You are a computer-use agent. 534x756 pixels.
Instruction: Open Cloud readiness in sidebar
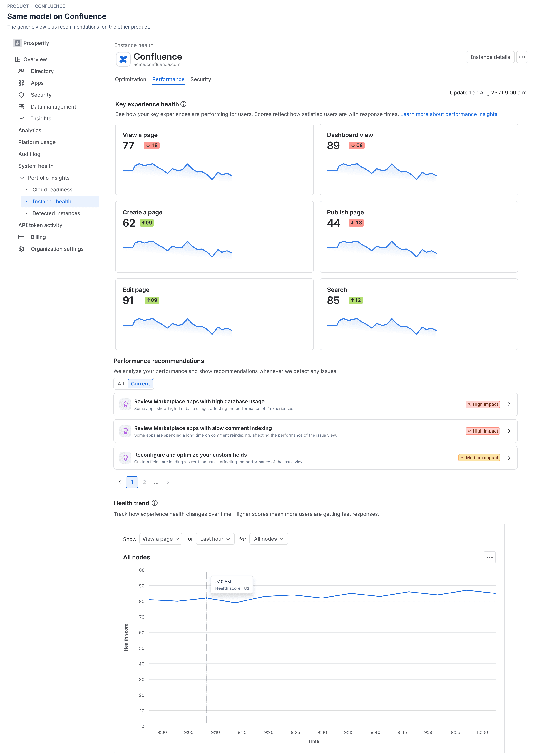pyautogui.click(x=52, y=190)
